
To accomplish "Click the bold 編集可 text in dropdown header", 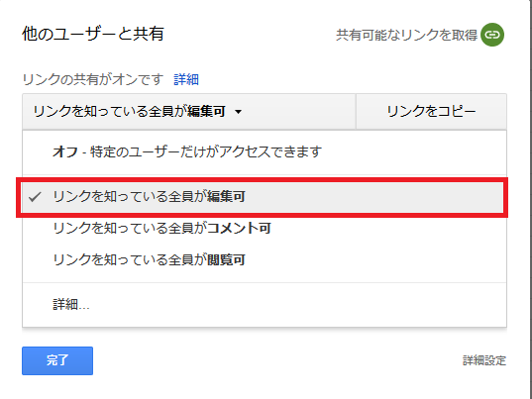I will pos(207,111).
